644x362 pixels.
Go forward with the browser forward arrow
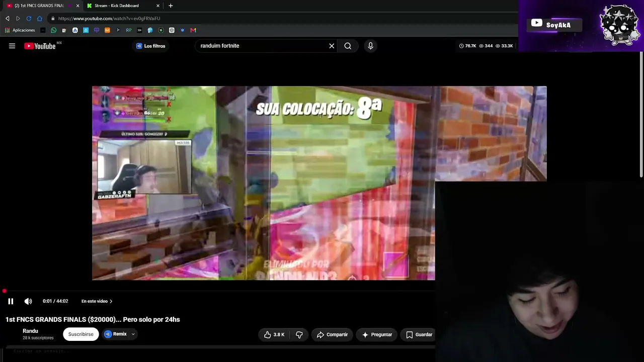(x=18, y=19)
